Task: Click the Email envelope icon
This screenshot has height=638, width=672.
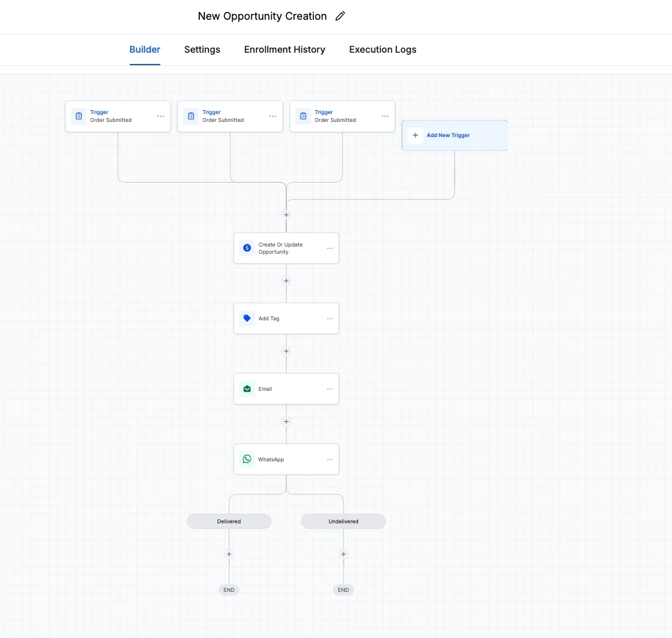Action: pyautogui.click(x=247, y=389)
